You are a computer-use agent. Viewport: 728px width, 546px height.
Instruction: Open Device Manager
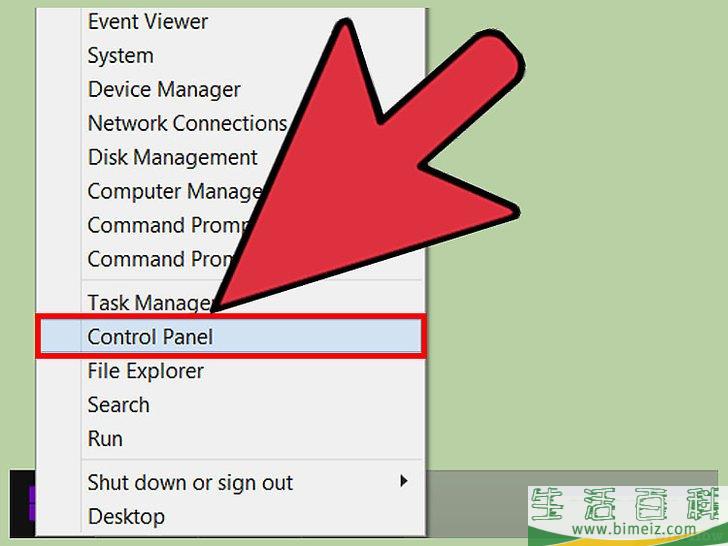[164, 90]
